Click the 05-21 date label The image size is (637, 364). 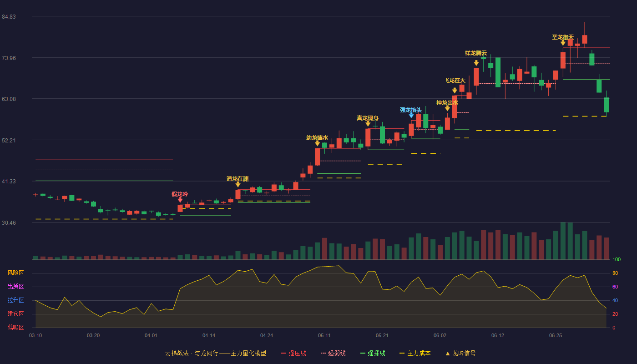pyautogui.click(x=382, y=335)
